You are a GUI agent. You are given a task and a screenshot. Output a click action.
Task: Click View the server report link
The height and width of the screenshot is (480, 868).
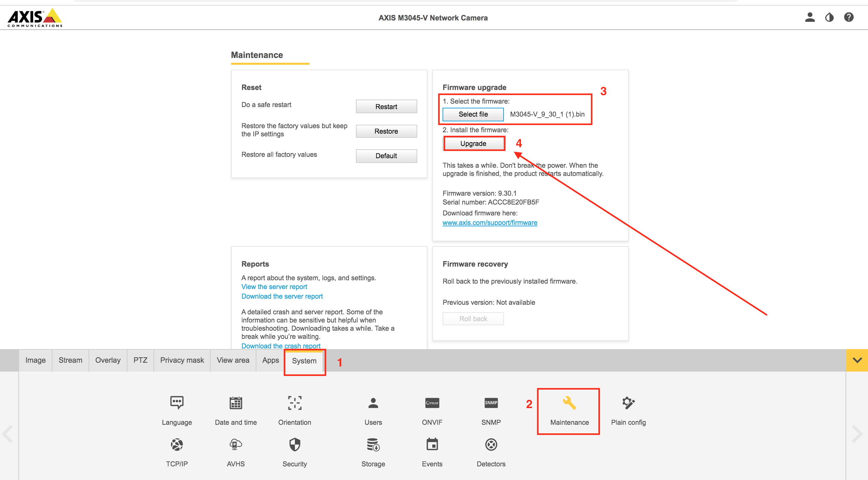tap(274, 287)
